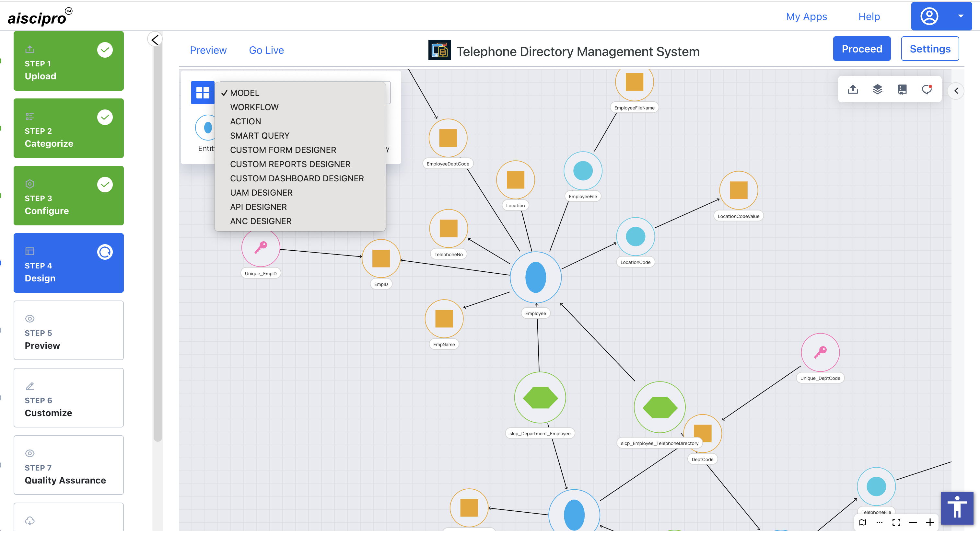Collapse the right panel chevron
980x557 pixels.
(956, 91)
